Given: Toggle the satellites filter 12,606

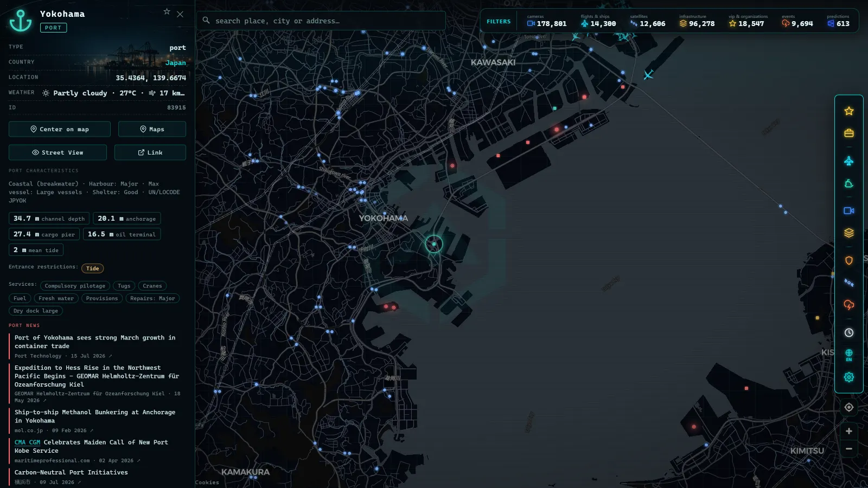Looking at the screenshot, I should coord(647,21).
